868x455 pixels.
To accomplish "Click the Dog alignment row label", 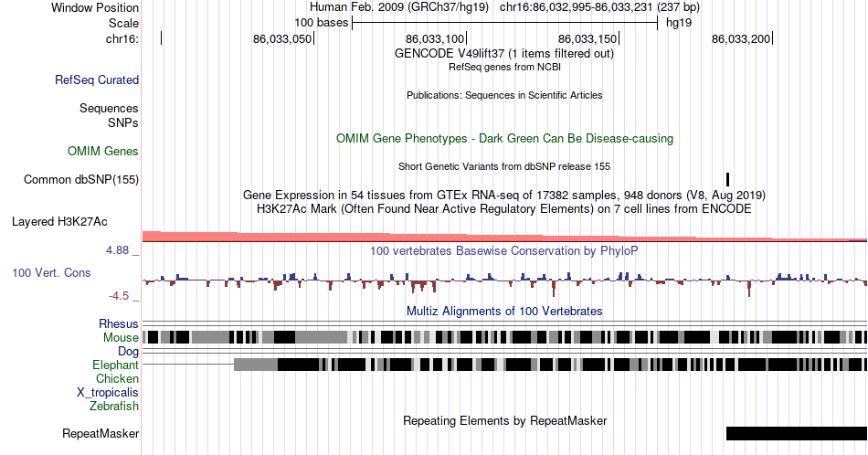I will (x=129, y=352).
